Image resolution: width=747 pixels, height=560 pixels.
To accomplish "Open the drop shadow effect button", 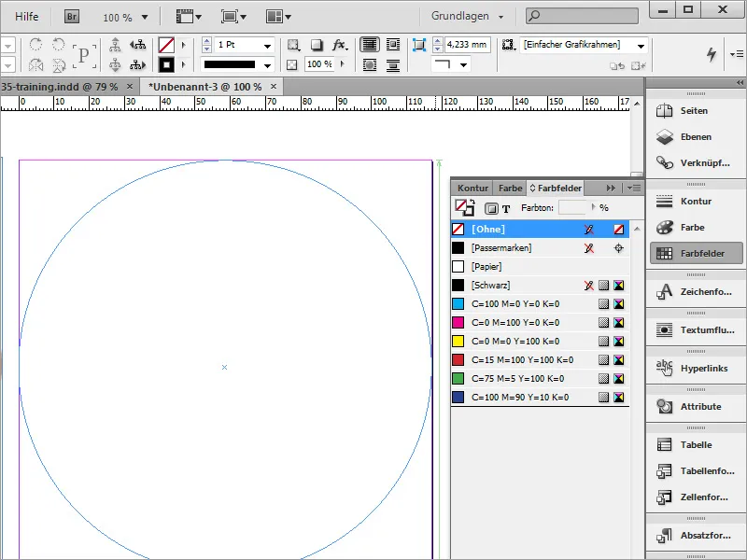I will coord(317,45).
